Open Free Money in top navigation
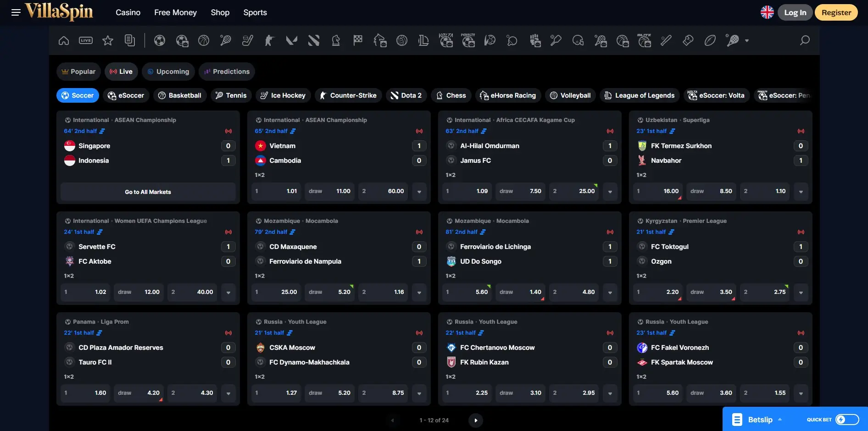The image size is (868, 431). [x=175, y=12]
